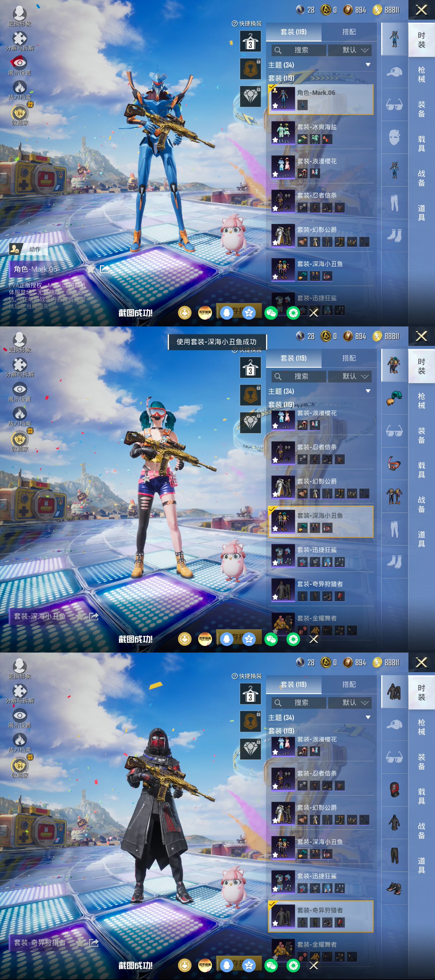Switch to 搭配 tab in Mark.06 screen
The width and height of the screenshot is (435, 980).
click(349, 32)
